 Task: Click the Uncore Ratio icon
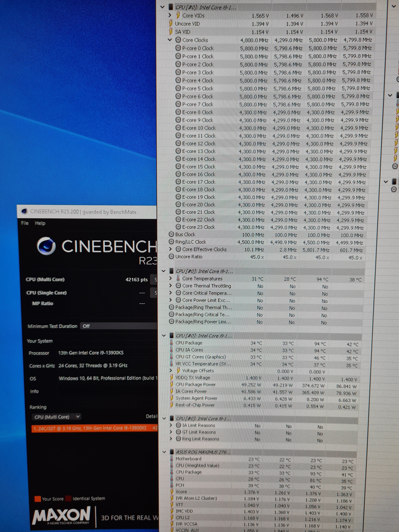click(172, 256)
